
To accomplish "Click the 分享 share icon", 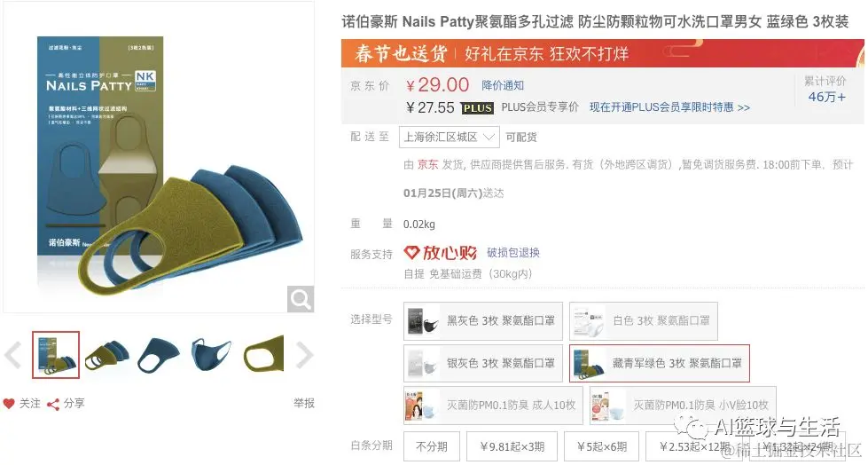I will pyautogui.click(x=53, y=404).
